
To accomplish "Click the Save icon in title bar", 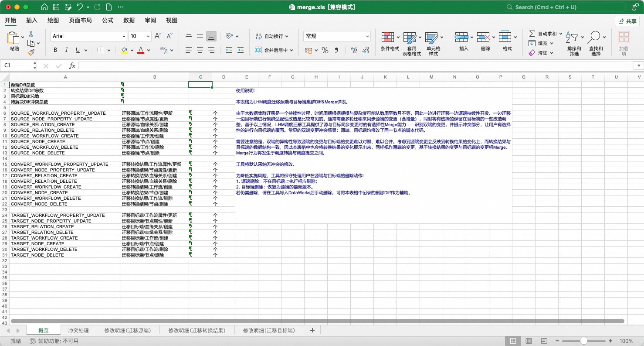I will [56, 7].
